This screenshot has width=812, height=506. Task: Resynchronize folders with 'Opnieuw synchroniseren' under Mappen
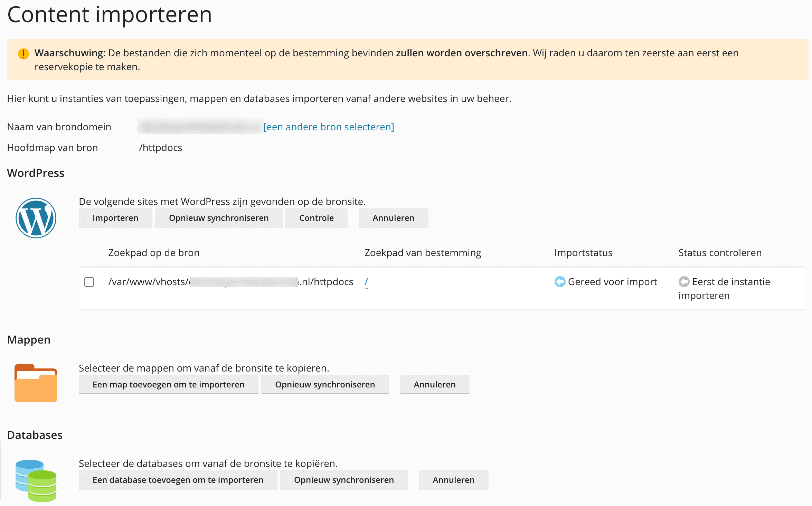325,385
